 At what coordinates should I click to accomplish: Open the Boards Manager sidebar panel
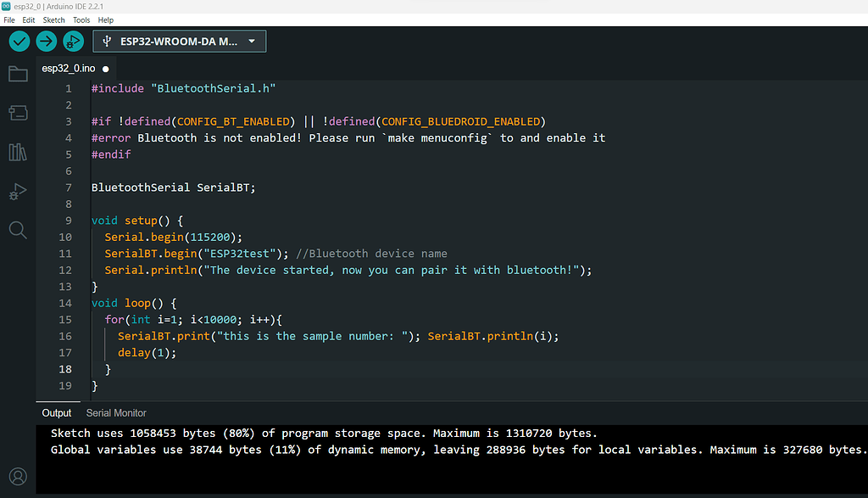tap(18, 113)
